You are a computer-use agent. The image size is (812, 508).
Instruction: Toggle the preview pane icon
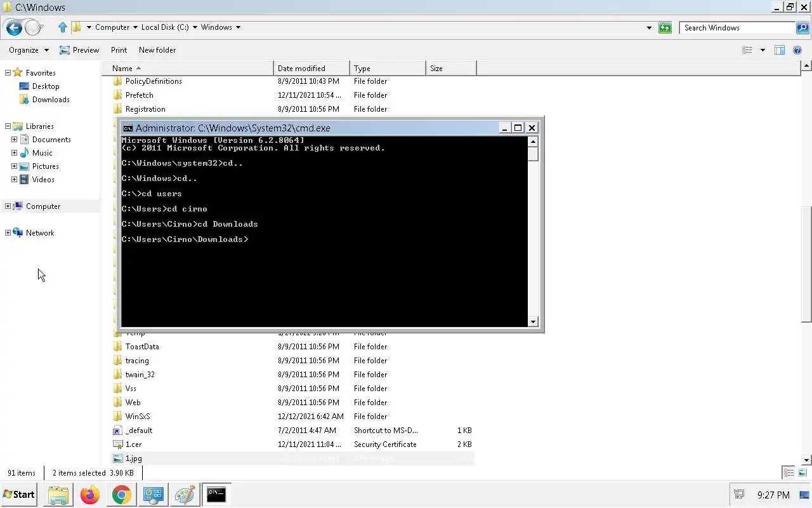coord(780,50)
